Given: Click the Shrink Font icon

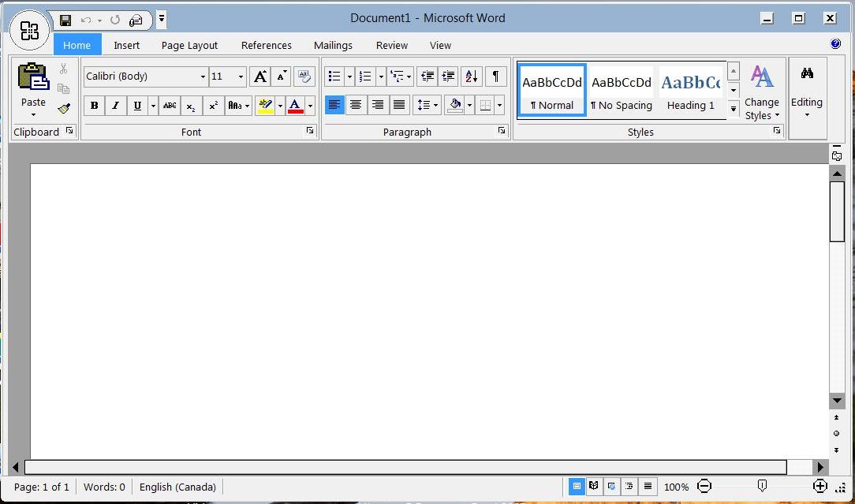Looking at the screenshot, I should tap(281, 77).
